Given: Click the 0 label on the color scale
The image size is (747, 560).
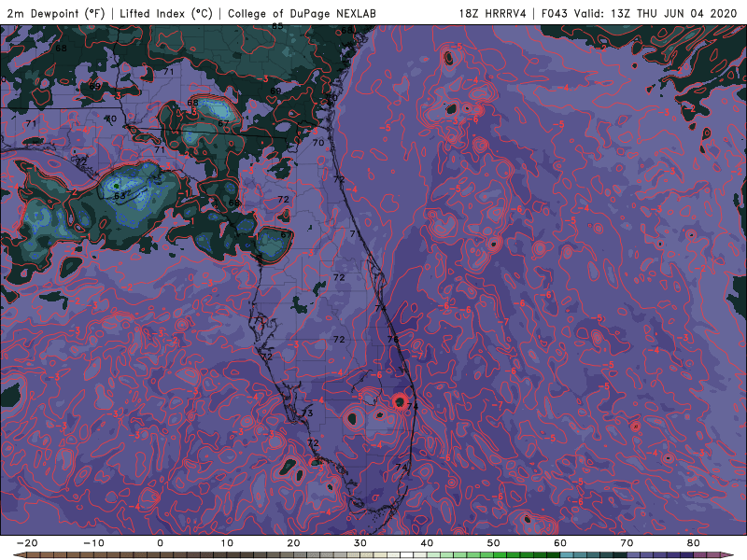Looking at the screenshot, I should 160,543.
